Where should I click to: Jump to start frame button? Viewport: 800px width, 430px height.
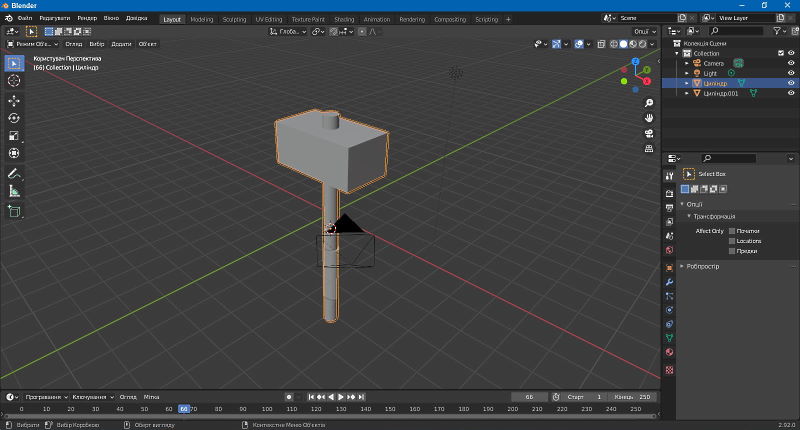[x=311, y=397]
